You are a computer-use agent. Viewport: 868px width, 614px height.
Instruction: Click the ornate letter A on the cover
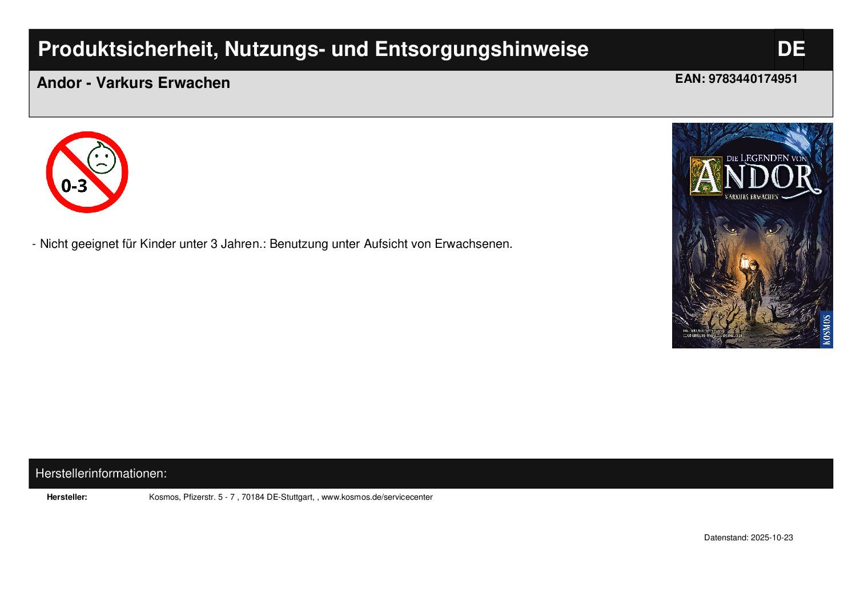[705, 176]
